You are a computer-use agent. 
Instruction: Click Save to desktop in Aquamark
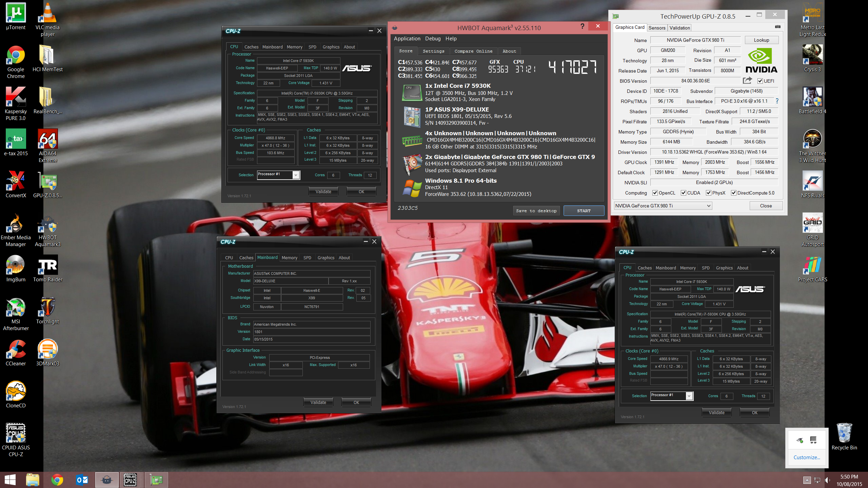(x=536, y=211)
